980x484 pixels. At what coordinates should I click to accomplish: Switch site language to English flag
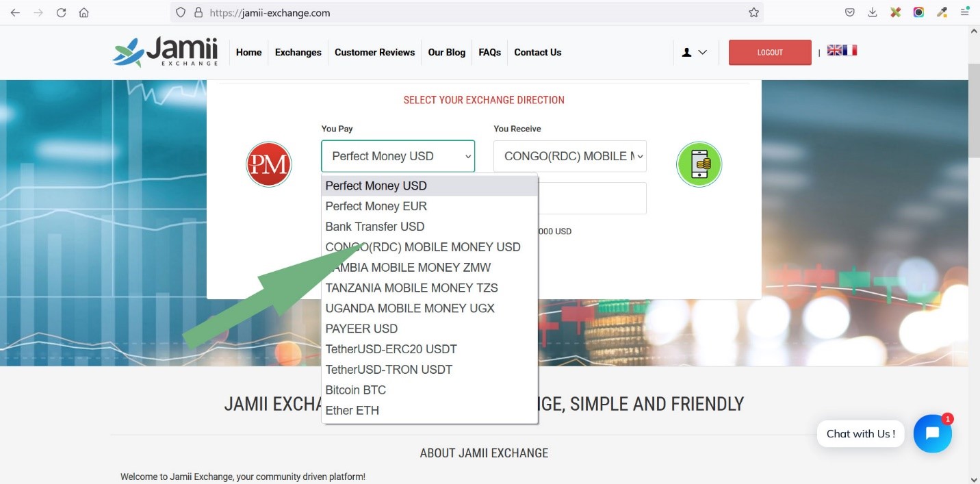click(834, 50)
